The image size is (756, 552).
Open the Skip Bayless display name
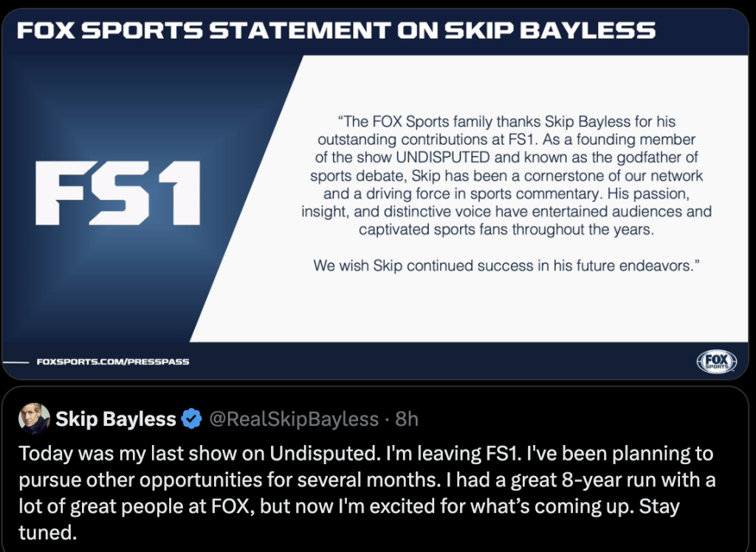pyautogui.click(x=116, y=420)
